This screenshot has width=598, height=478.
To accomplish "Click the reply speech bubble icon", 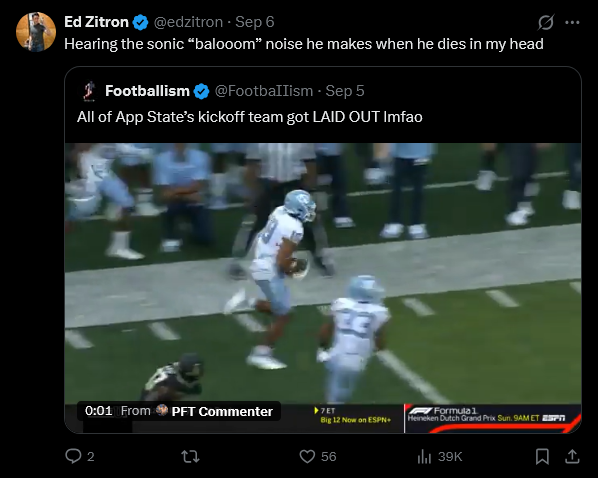I will point(73,456).
